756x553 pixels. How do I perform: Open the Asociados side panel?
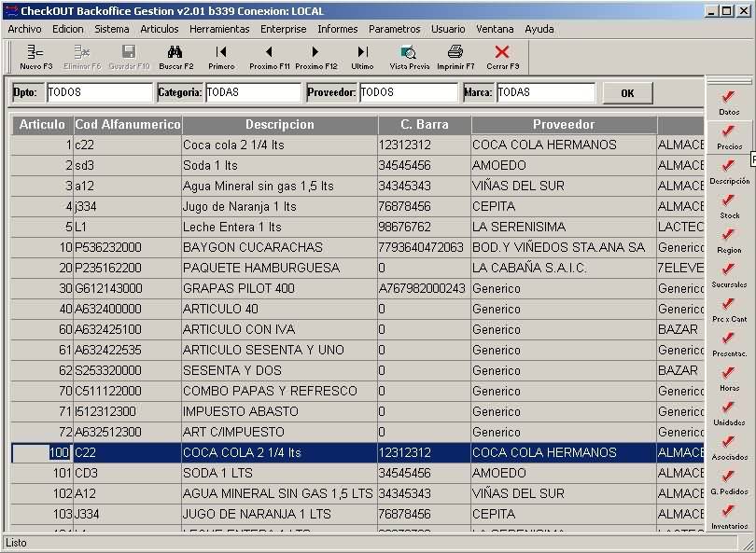[x=729, y=449]
